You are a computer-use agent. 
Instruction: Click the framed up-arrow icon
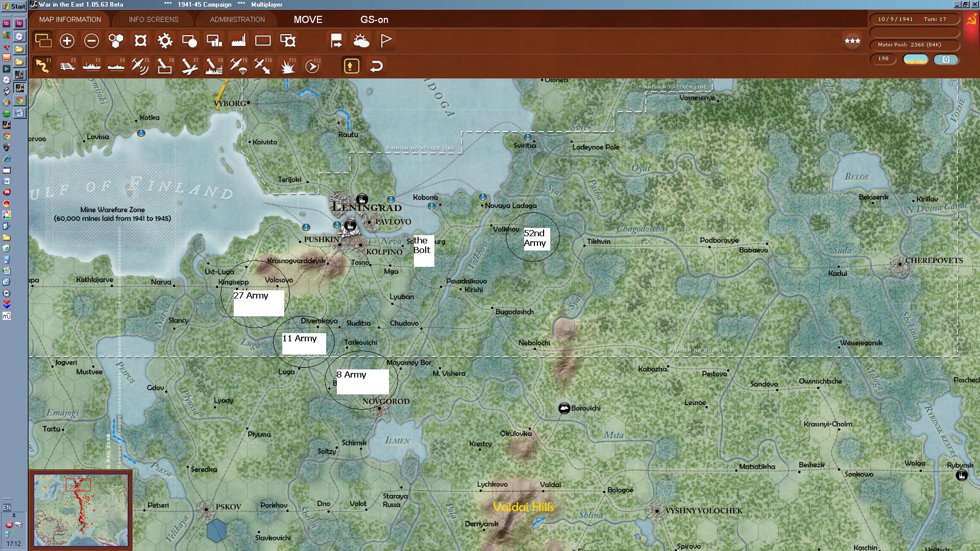[x=351, y=66]
